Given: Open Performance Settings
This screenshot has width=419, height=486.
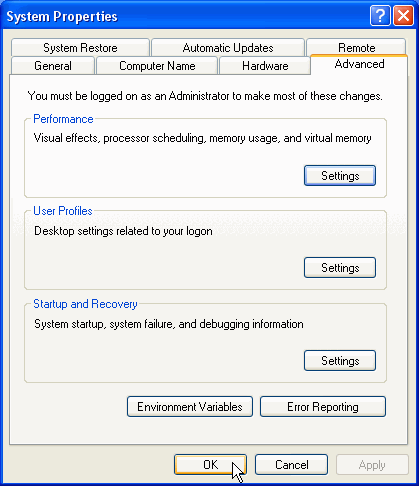Looking at the screenshot, I should click(x=340, y=175).
